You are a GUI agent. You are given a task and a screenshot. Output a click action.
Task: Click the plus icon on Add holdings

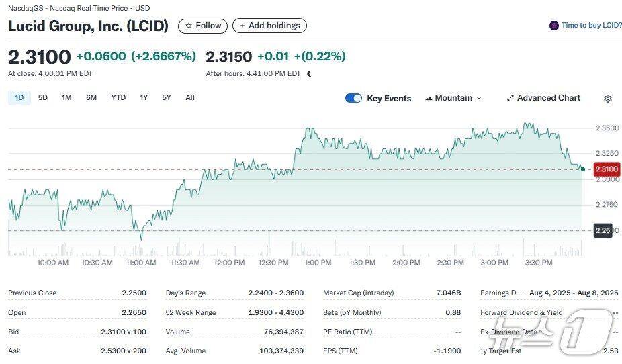(x=242, y=26)
